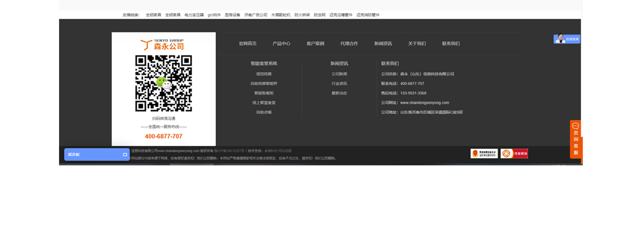The image size is (644, 225).
Task: Open the 防虫网 friendly link
Action: point(319,15)
